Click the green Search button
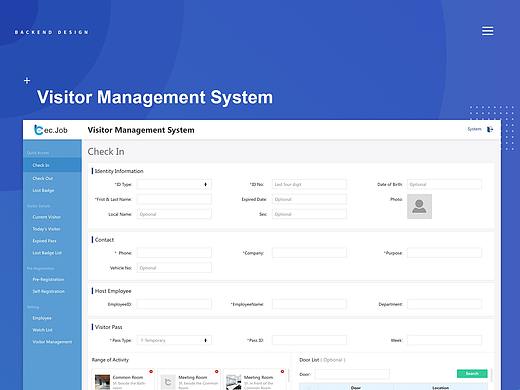This screenshot has width=520, height=390. [472, 373]
